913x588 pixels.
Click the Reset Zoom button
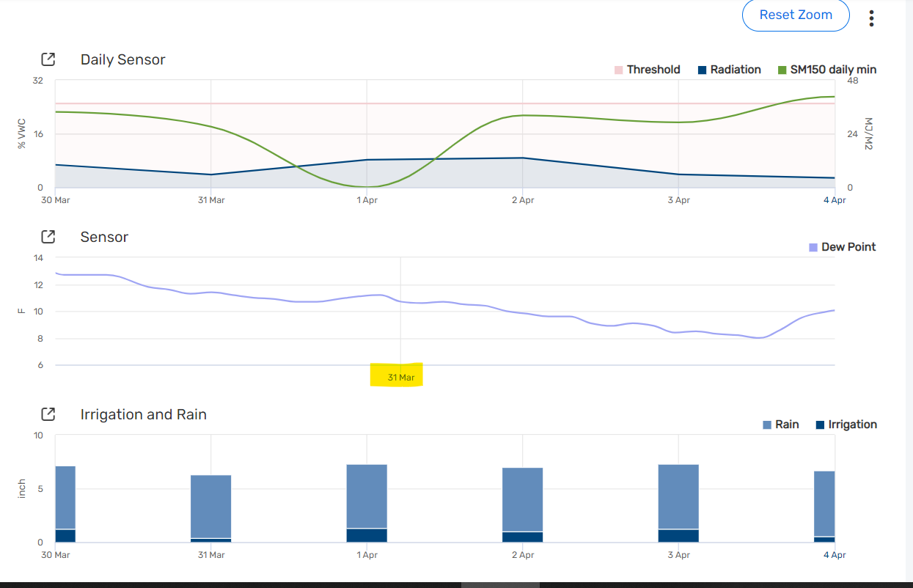click(796, 15)
